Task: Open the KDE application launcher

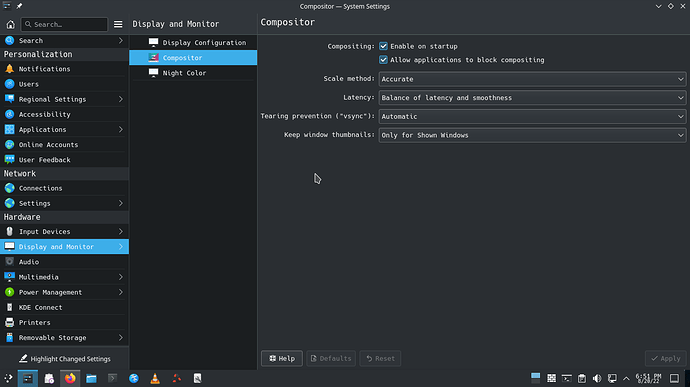Action: (x=8, y=378)
